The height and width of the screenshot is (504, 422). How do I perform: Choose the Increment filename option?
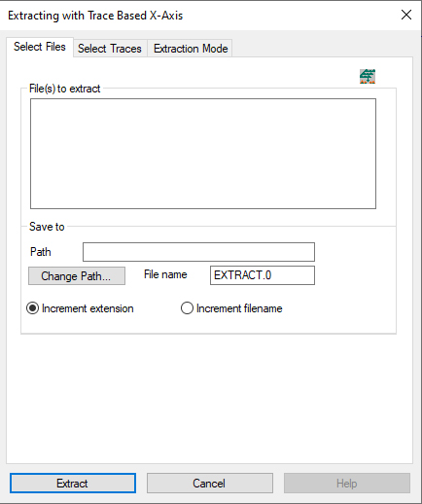click(187, 308)
